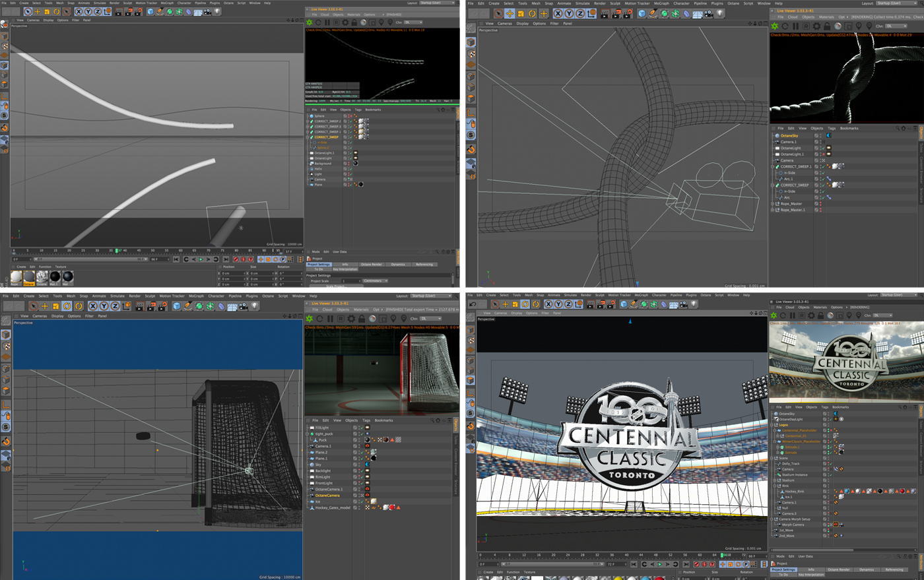The height and width of the screenshot is (580, 924).
Task: Choose the Move tool in curved tubes window
Action: (38, 12)
